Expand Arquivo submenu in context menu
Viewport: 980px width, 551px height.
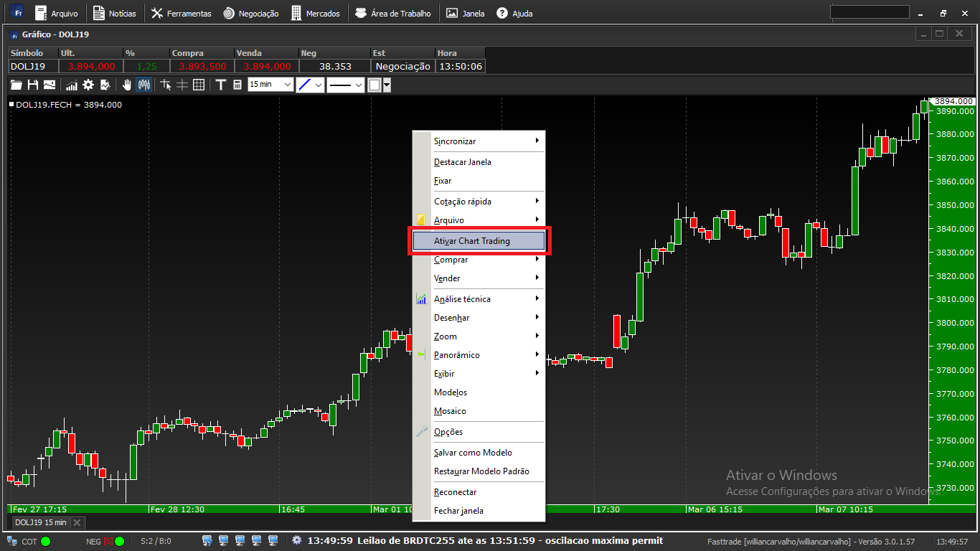pos(479,220)
